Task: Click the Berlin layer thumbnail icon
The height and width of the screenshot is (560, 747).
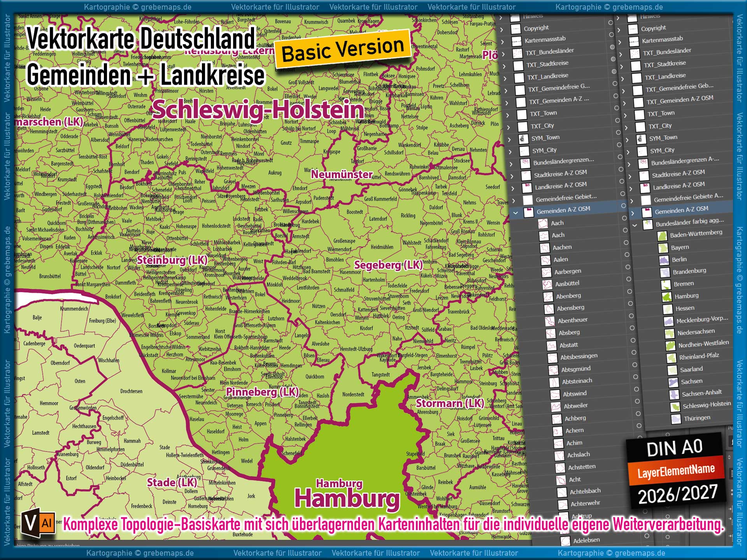Action: [664, 260]
